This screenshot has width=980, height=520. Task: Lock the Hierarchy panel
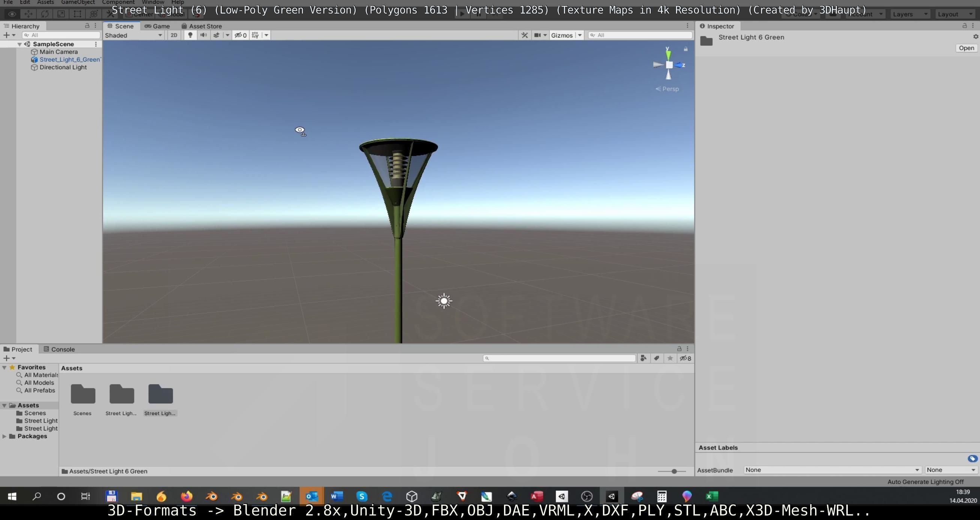[x=87, y=25]
